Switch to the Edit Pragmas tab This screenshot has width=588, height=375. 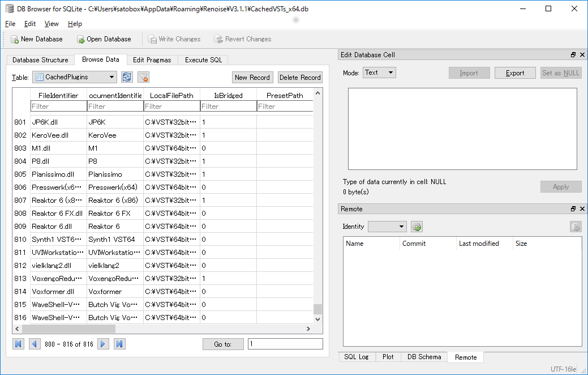(152, 60)
